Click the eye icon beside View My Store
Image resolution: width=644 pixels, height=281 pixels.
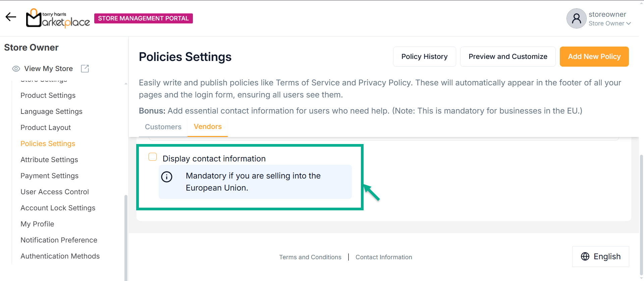[16, 69]
